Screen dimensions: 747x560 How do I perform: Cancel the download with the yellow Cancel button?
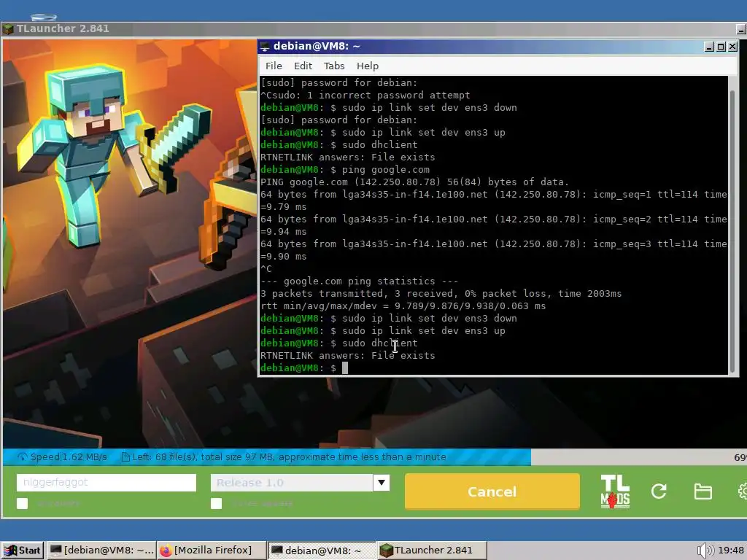(x=492, y=491)
